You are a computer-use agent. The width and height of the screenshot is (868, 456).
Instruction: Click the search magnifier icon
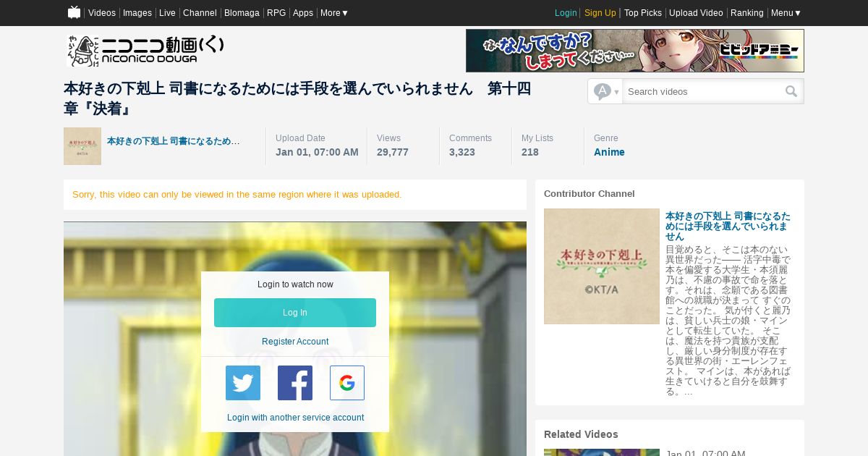pos(791,91)
